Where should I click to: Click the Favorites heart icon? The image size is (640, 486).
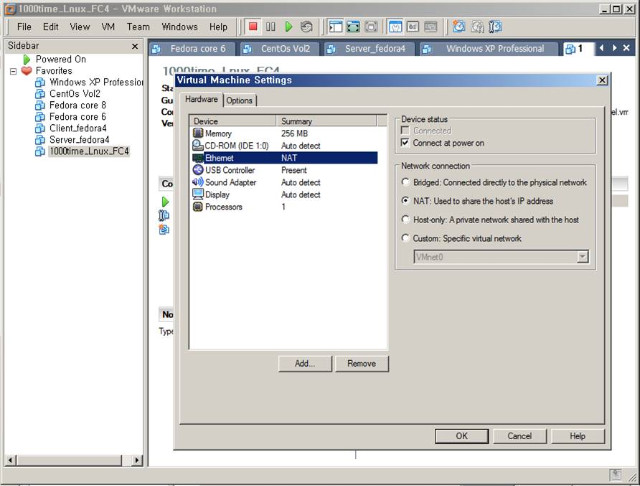(x=27, y=71)
